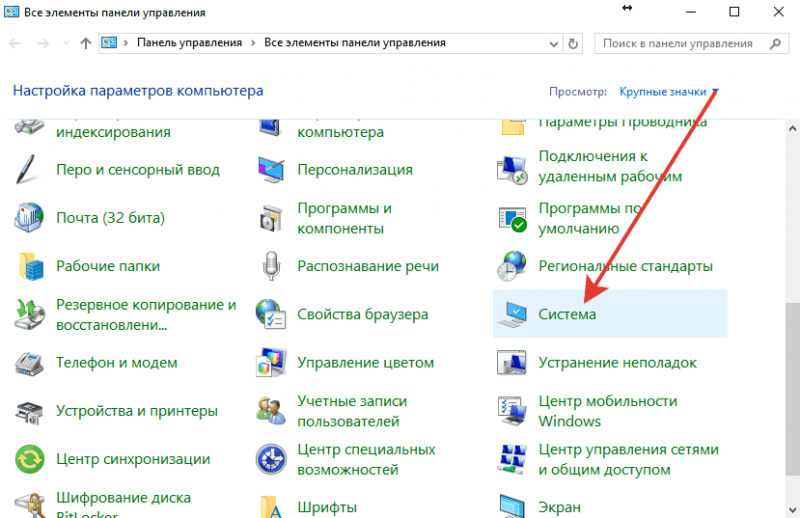The width and height of the screenshot is (800, 518).
Task: Click the green Центр синхронизации icon
Action: [30, 459]
